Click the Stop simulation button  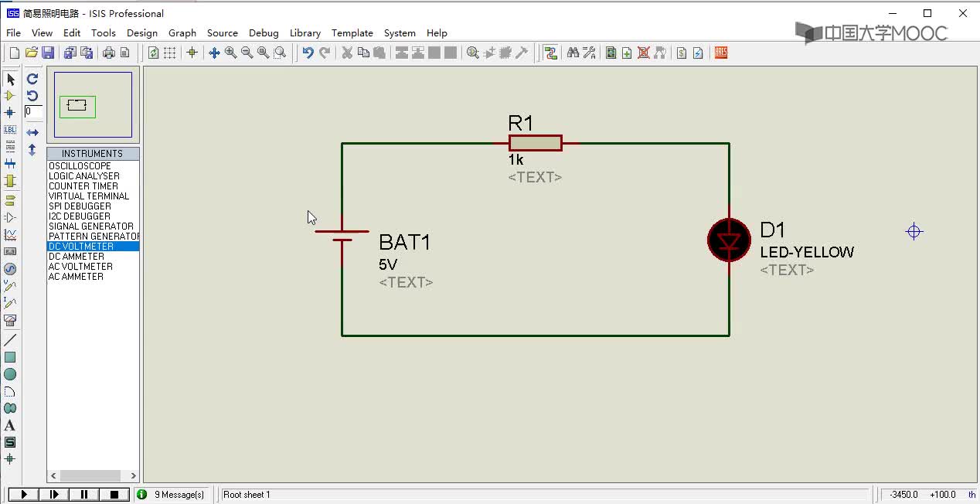[x=114, y=494]
